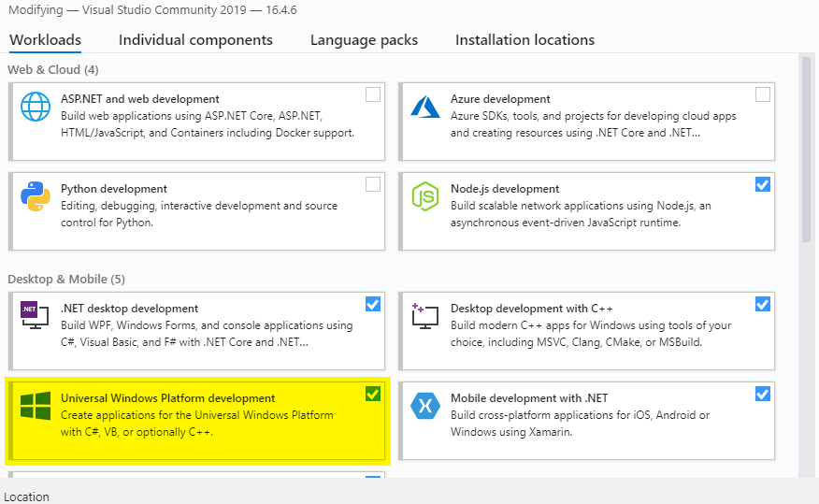Uncheck Mobile development with .NET checkbox
The image size is (819, 504).
click(x=763, y=394)
